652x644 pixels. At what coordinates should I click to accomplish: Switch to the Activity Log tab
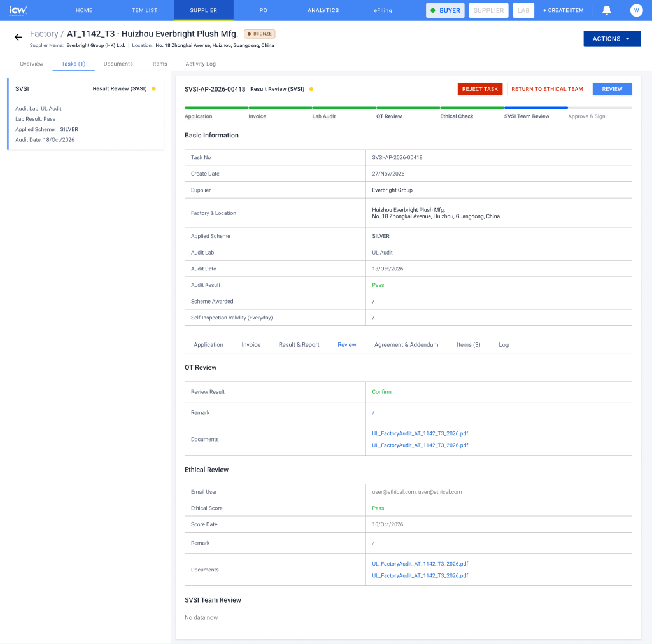(x=201, y=64)
